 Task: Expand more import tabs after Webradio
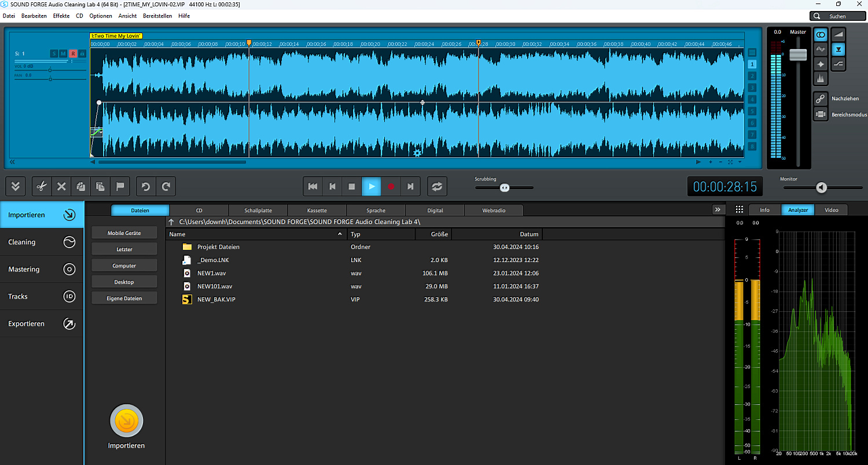coord(718,210)
